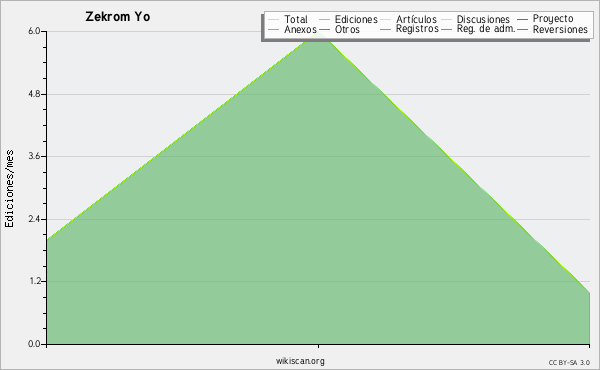Click the 2.4 y-axis value
Viewport: 600px width, 370px height.
click(34, 219)
